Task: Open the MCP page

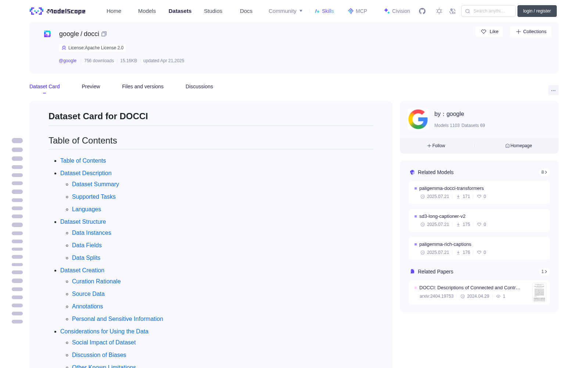Action: coord(358,11)
